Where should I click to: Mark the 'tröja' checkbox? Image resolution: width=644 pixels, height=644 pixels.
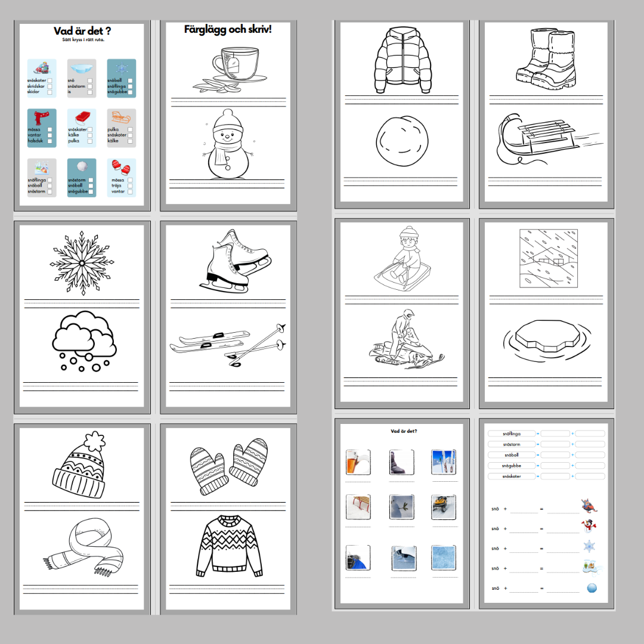click(x=129, y=185)
